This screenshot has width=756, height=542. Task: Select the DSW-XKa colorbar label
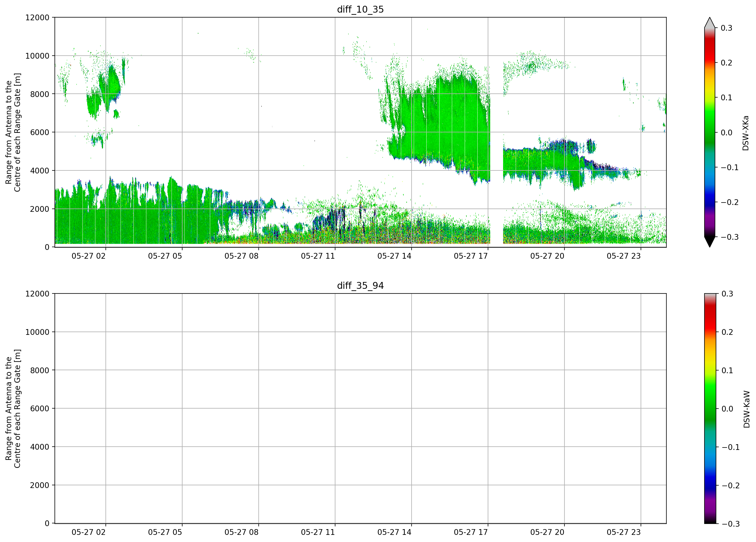[746, 133]
